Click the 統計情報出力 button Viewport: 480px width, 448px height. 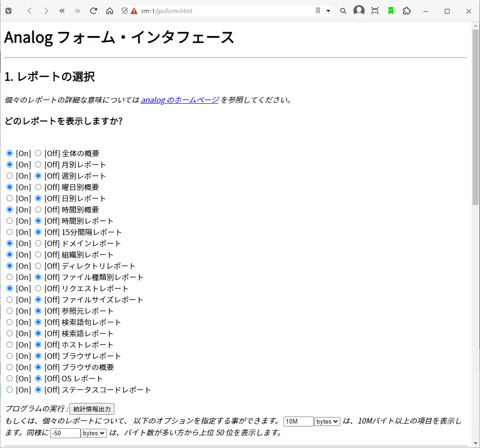tap(92, 409)
